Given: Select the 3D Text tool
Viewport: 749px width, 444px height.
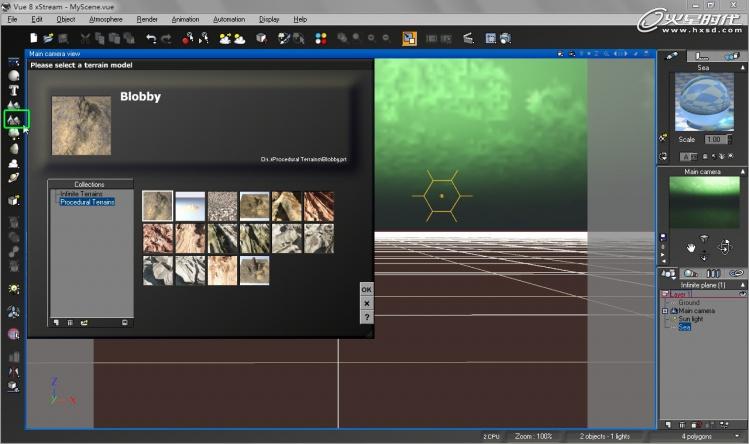Looking at the screenshot, I should tap(14, 90).
